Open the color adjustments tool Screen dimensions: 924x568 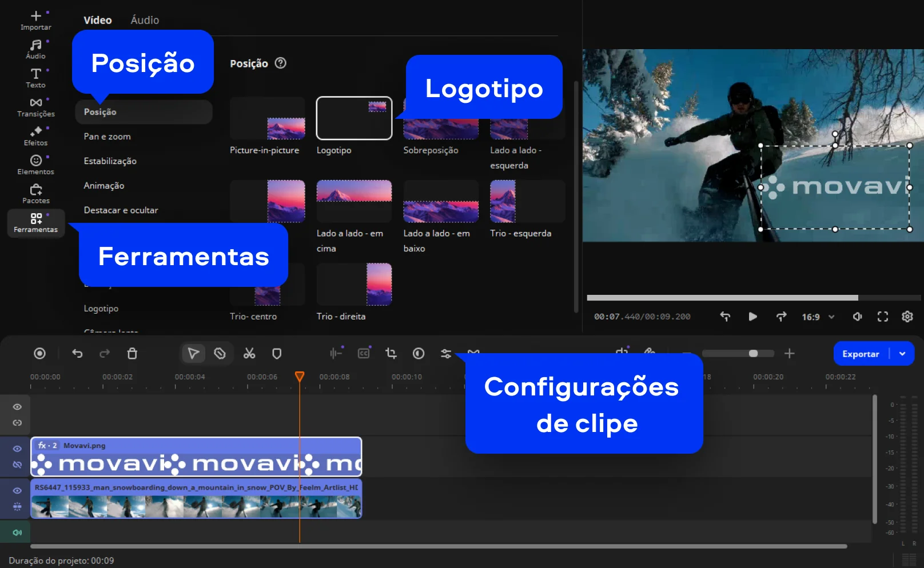[x=419, y=354]
